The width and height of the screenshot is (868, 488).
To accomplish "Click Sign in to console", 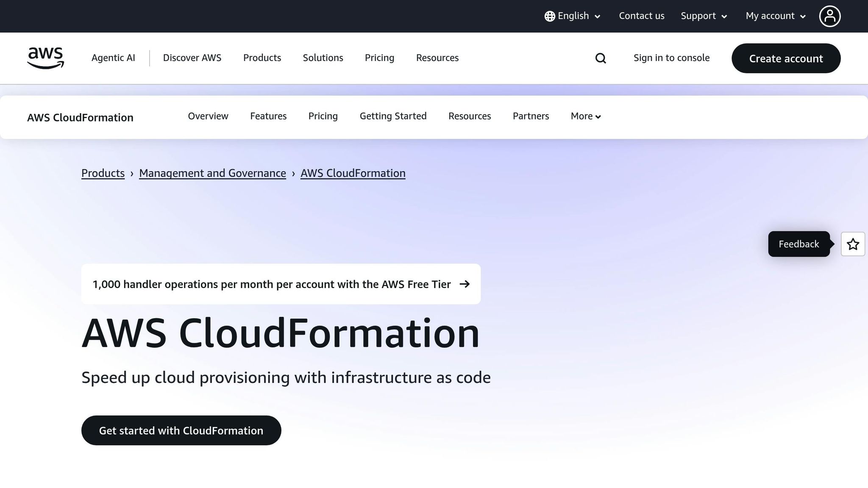I will coord(671,58).
